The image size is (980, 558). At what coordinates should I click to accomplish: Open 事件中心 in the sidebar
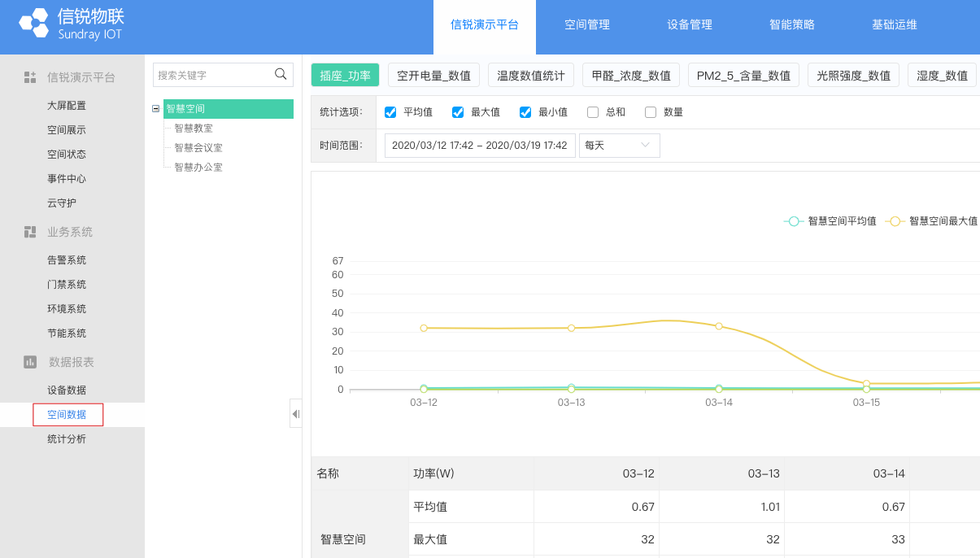[67, 179]
